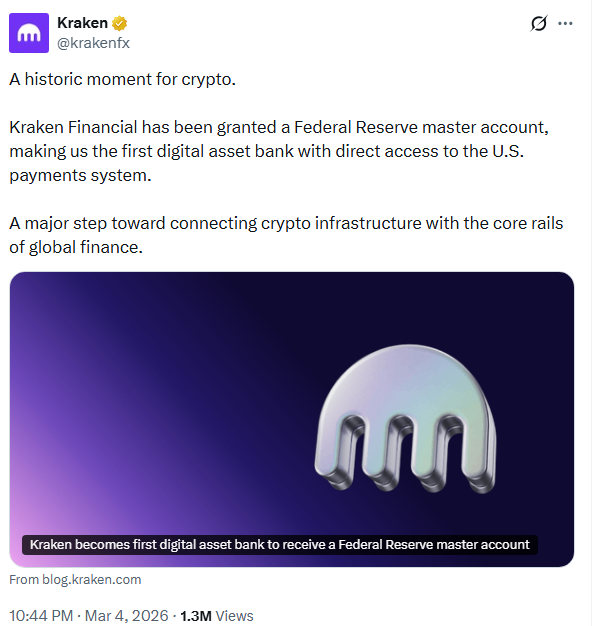Click the "From blog.kraken.com" source link
The width and height of the screenshot is (613, 626).
coord(75,579)
